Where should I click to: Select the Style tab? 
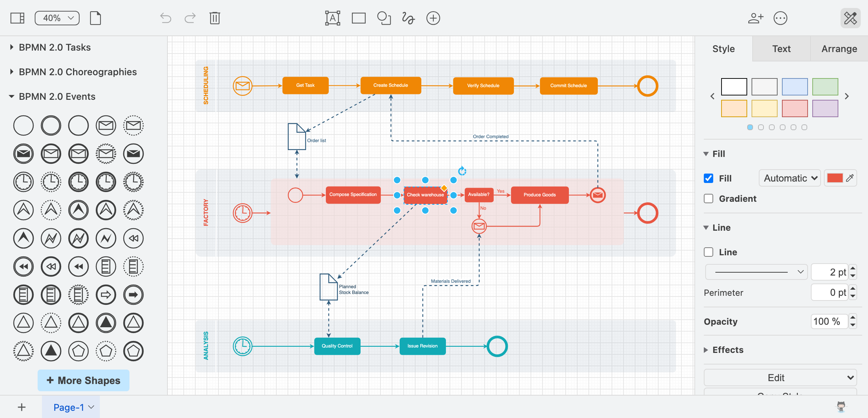[723, 49]
